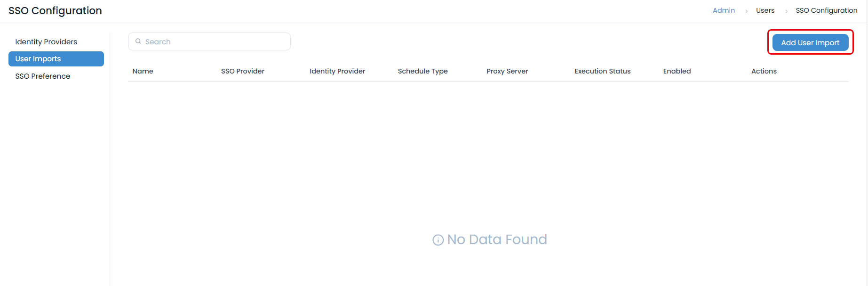Click the Proxy Server column header

tap(507, 71)
